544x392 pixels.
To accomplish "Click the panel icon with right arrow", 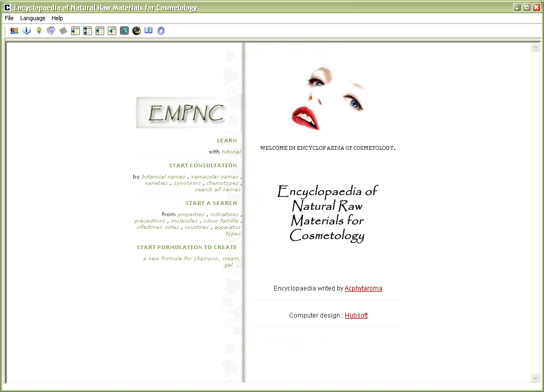I will click(112, 31).
